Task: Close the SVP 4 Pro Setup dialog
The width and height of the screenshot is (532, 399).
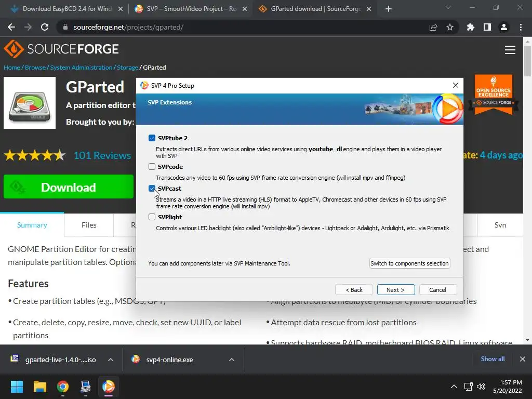Action: tap(455, 85)
